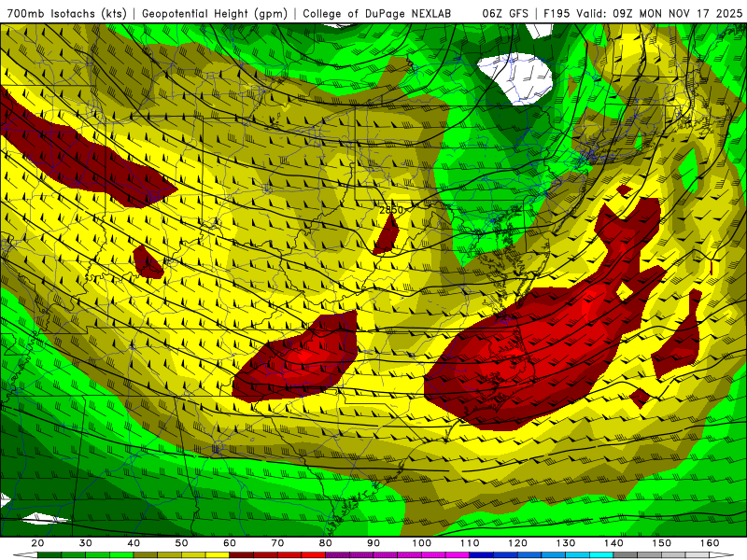Click the '120' color scale label
The height and width of the screenshot is (560, 747).
[x=518, y=543]
